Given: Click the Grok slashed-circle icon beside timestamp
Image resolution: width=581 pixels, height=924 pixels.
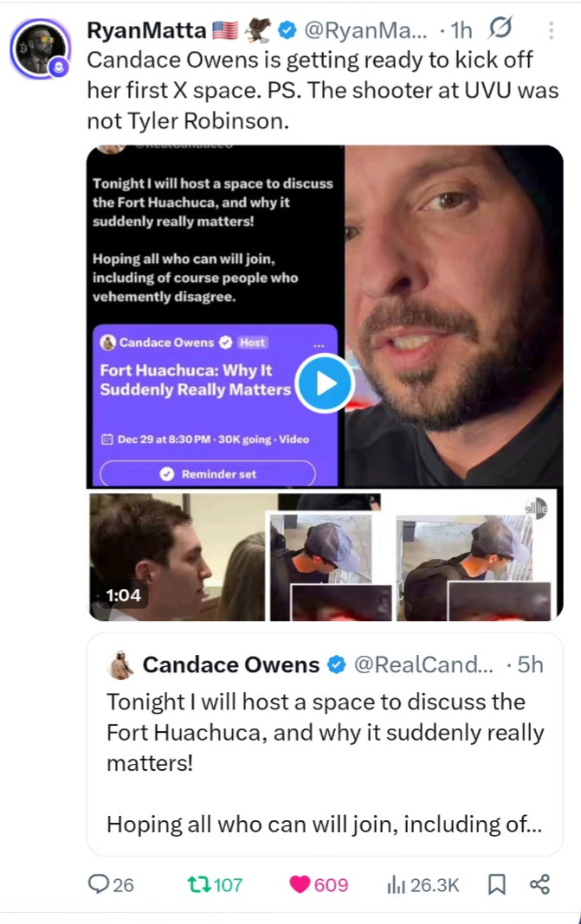Looking at the screenshot, I should click(500, 28).
